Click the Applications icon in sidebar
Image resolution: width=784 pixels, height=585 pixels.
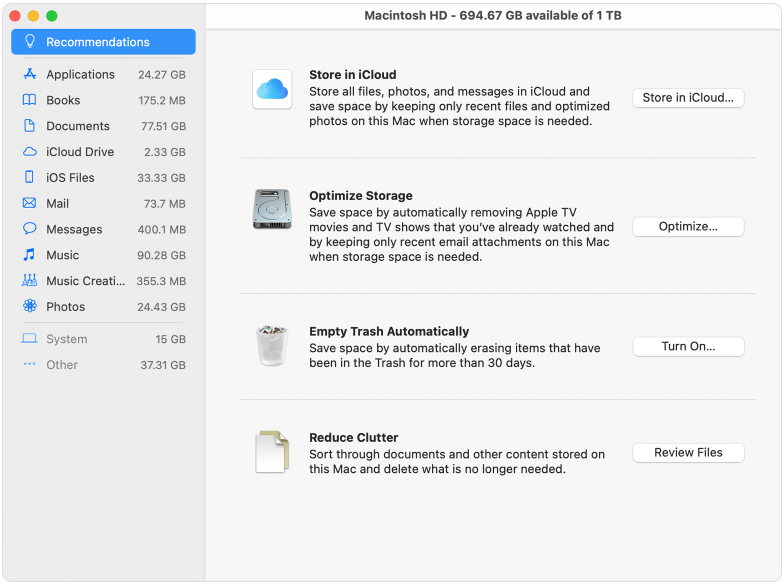click(x=29, y=74)
